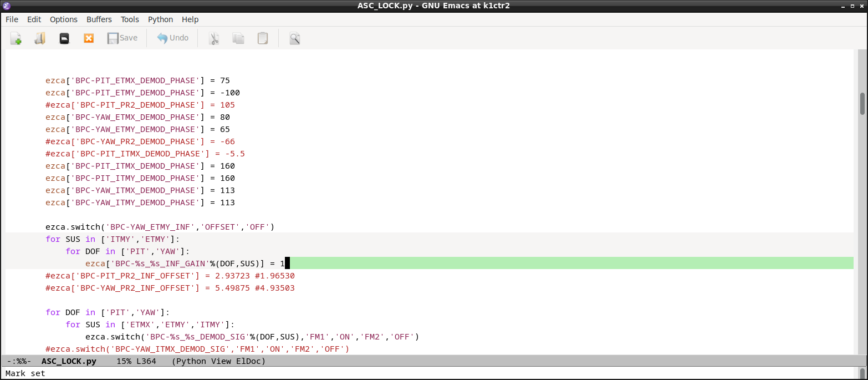
Task: Open a file with the folder icon
Action: 40,38
